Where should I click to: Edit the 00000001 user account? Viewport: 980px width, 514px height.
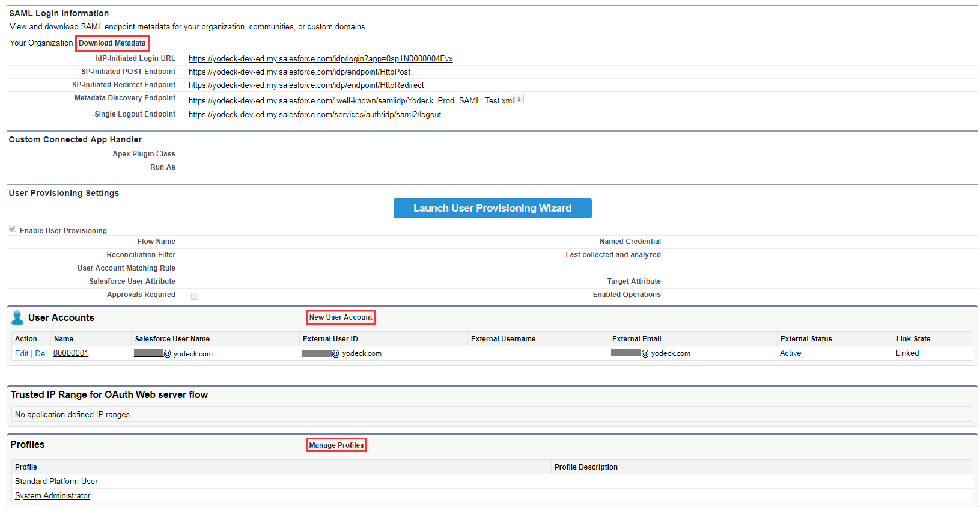22,353
